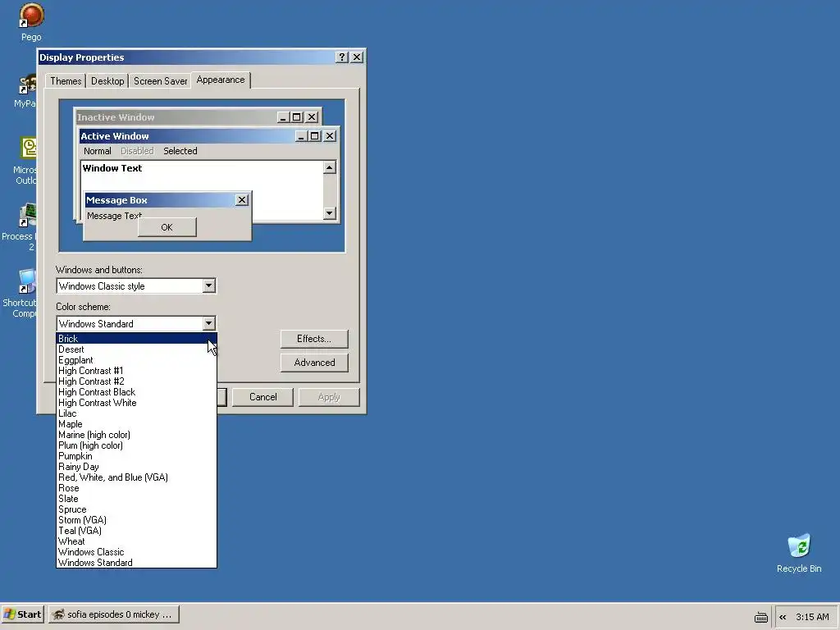The image size is (840, 630).
Task: Click the clock in the taskbar
Action: (812, 617)
